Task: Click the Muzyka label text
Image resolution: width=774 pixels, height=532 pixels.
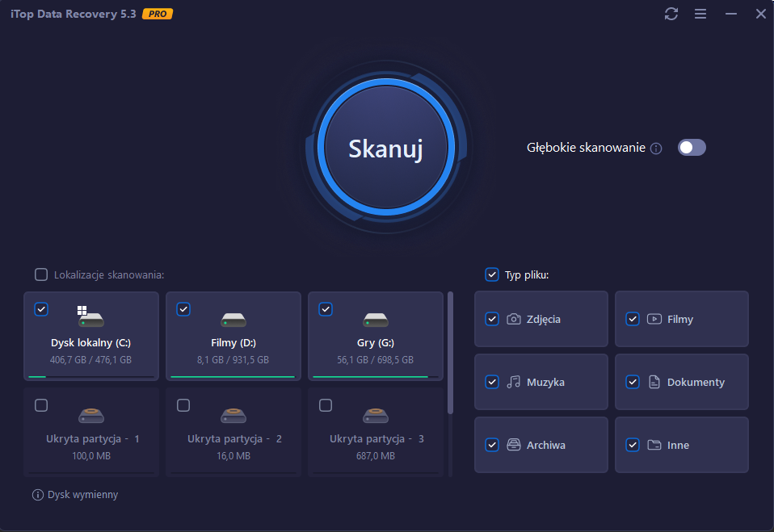Action: pos(545,383)
